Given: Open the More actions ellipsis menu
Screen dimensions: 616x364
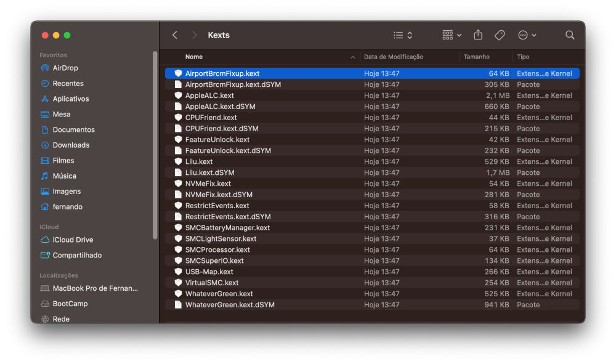Looking at the screenshot, I should click(x=527, y=35).
